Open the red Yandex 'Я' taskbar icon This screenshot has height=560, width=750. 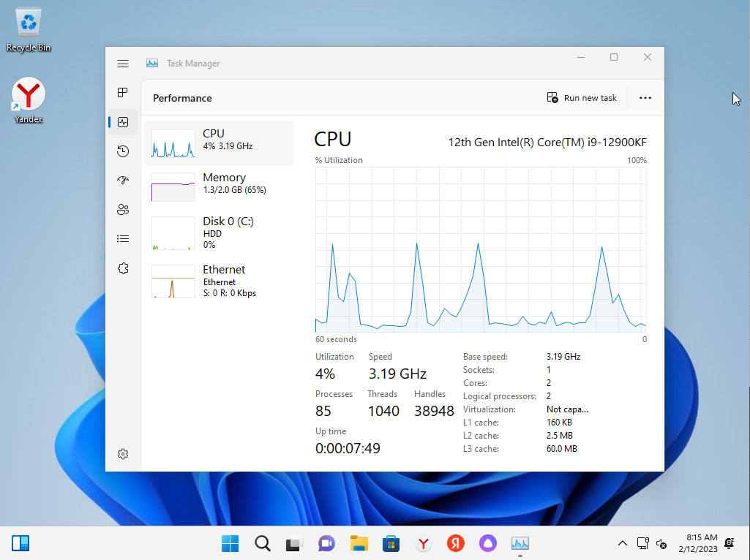(455, 543)
